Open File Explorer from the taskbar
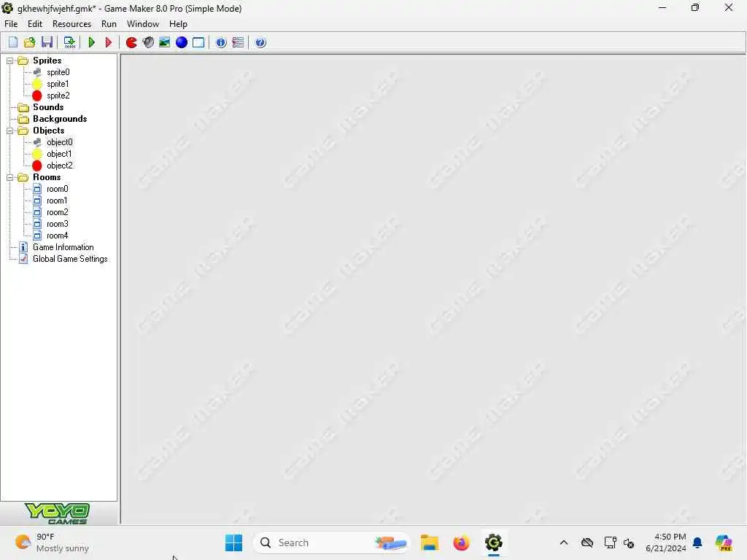This screenshot has width=747, height=560. coord(429,542)
